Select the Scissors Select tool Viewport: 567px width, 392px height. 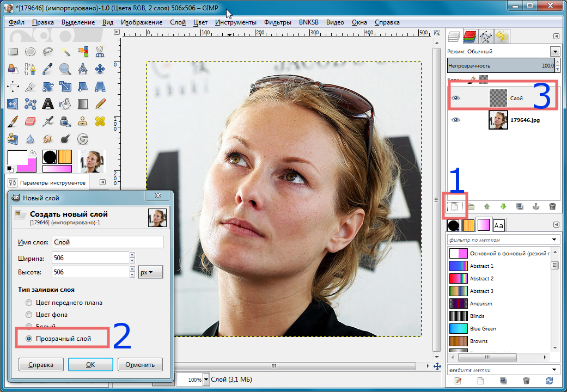100,52
